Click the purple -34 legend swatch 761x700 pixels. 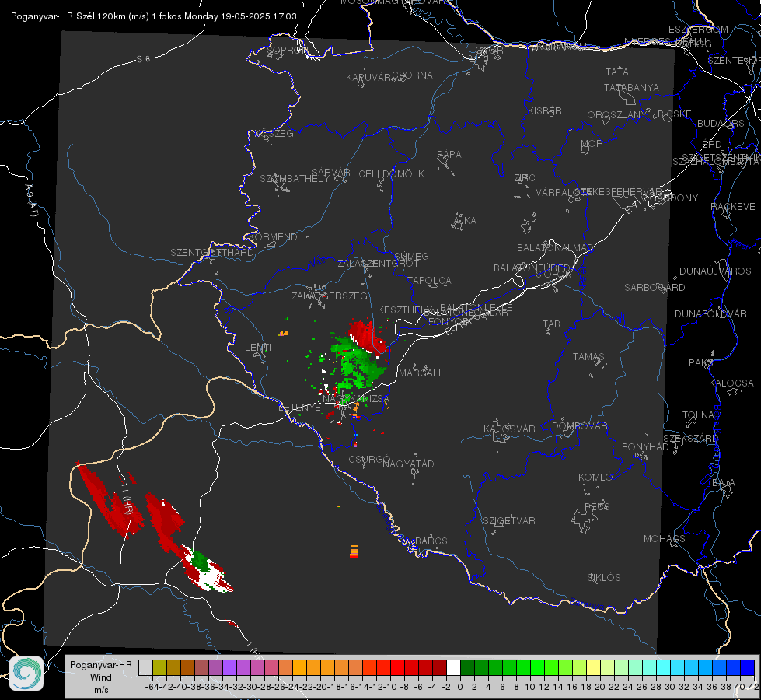coord(229,667)
